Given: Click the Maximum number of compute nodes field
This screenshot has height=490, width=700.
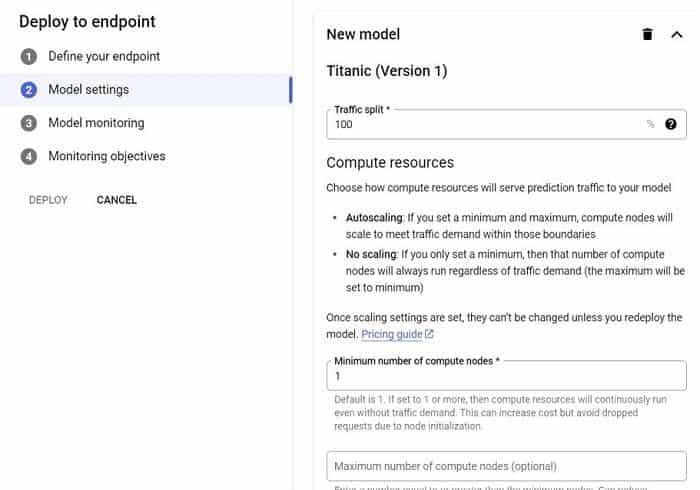Looking at the screenshot, I should click(505, 466).
